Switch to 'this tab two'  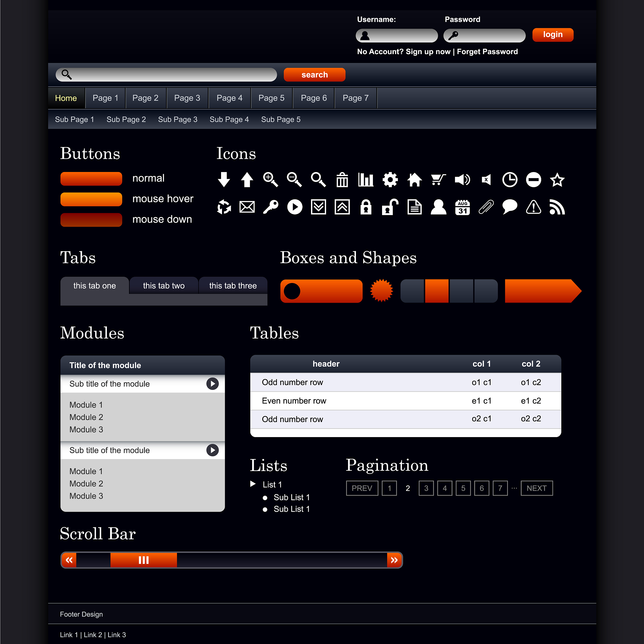point(164,286)
